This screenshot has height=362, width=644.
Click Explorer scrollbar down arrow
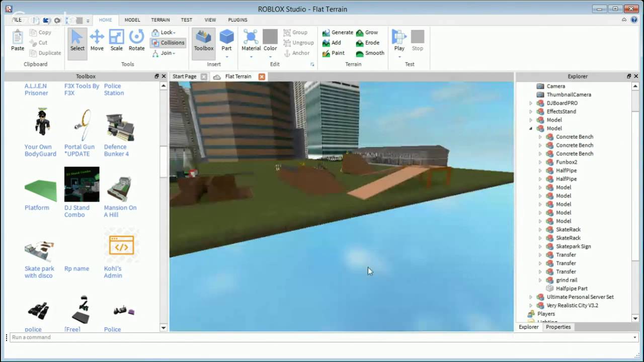[635, 318]
